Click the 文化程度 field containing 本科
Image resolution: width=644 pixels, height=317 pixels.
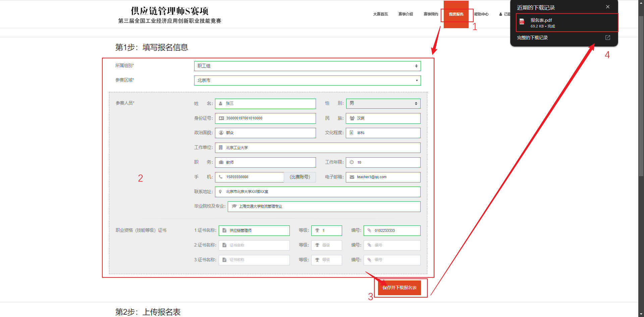(383, 133)
